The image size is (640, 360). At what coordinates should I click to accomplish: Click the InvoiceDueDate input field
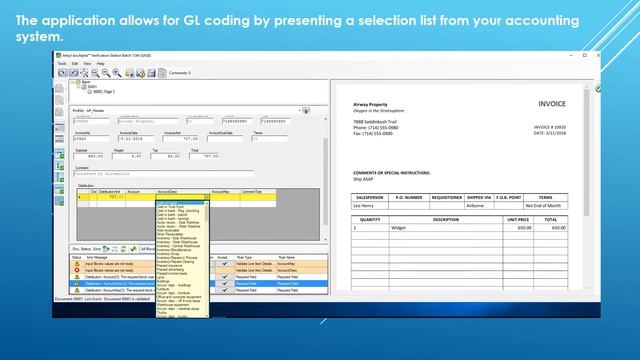225,139
